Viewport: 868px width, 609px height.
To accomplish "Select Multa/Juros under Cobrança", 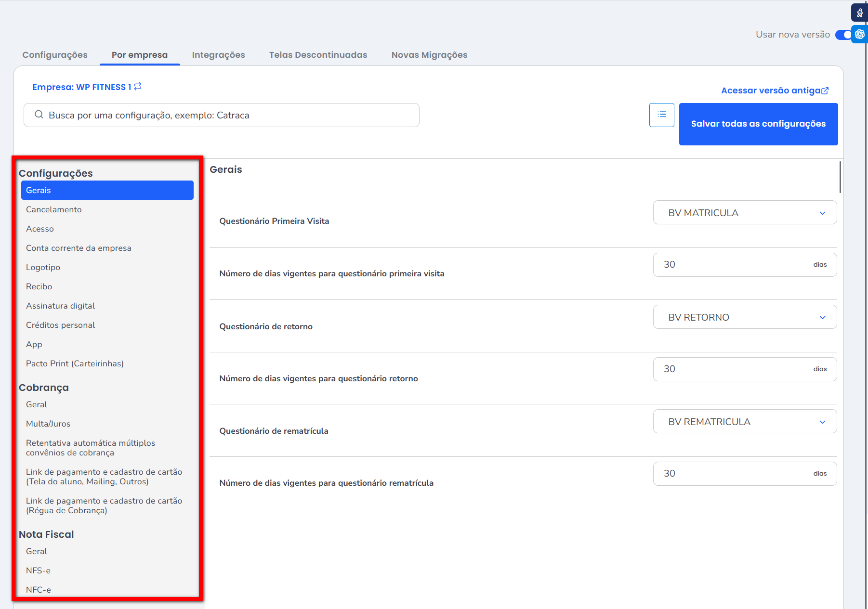I will [48, 424].
